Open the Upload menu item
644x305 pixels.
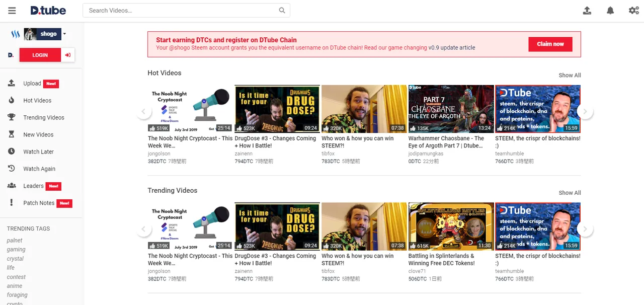[32, 84]
